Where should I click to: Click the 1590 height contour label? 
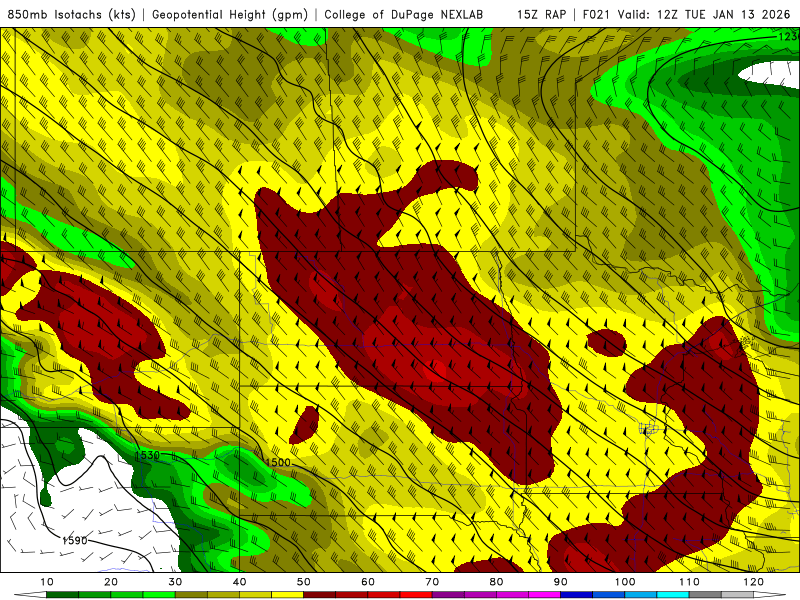pyautogui.click(x=74, y=540)
